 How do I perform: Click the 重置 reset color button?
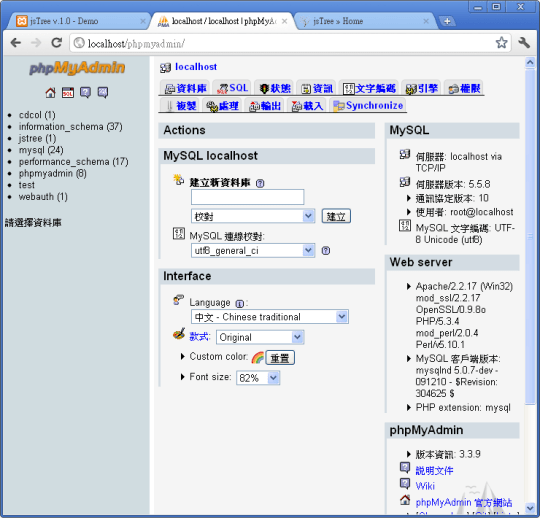coord(280,358)
